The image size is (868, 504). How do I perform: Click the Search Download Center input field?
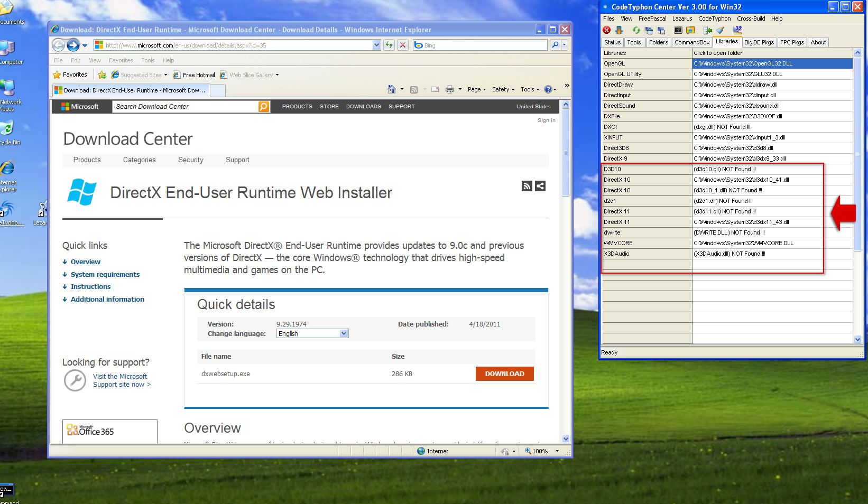coord(186,107)
